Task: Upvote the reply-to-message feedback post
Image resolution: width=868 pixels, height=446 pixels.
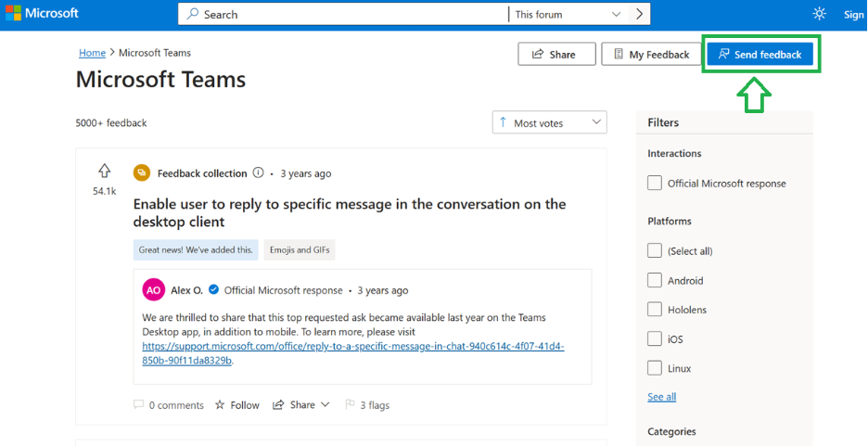Action: pos(104,171)
